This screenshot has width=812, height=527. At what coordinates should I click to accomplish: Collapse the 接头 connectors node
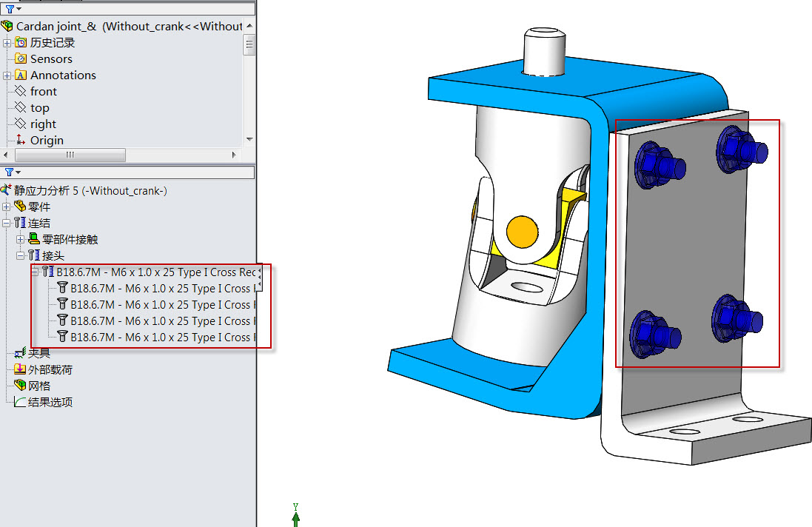(21, 256)
